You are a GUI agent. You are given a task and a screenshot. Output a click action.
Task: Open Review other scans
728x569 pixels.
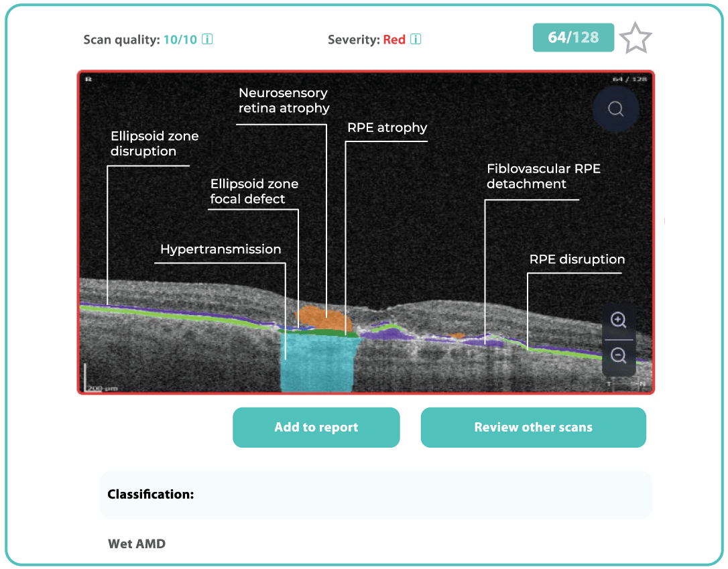(533, 427)
